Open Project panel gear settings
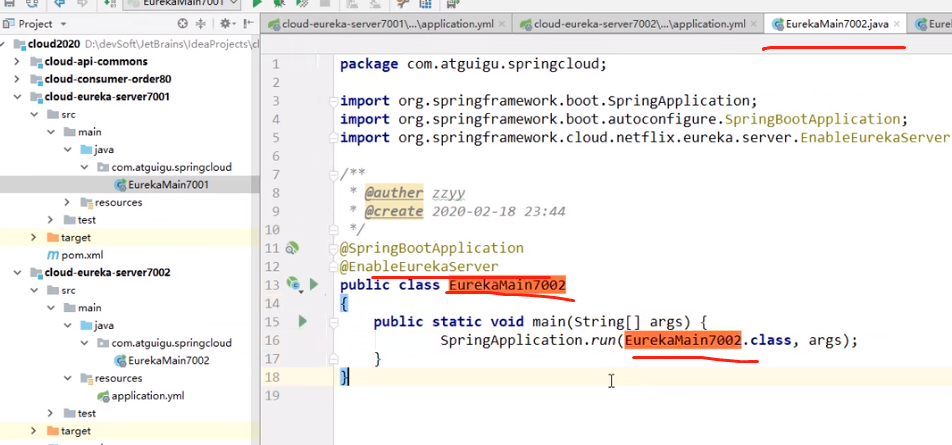The height and width of the screenshot is (445, 952). pos(226,24)
